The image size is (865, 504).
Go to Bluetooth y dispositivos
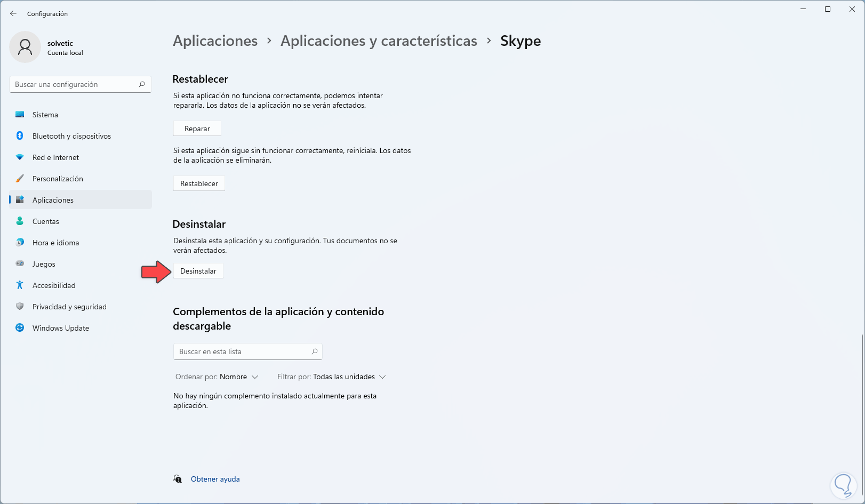tap(81, 136)
